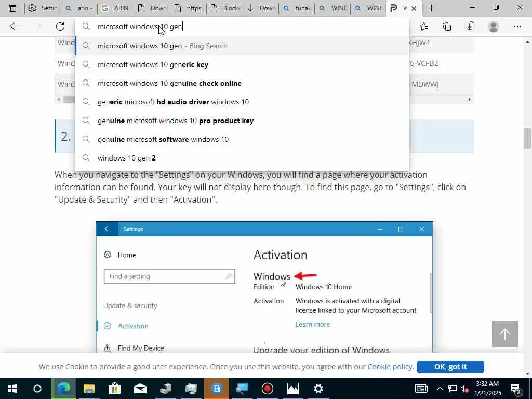Screen dimensions: 532x399
Task: Open Microsoft Store from the taskbar
Action: (x=115, y=389)
